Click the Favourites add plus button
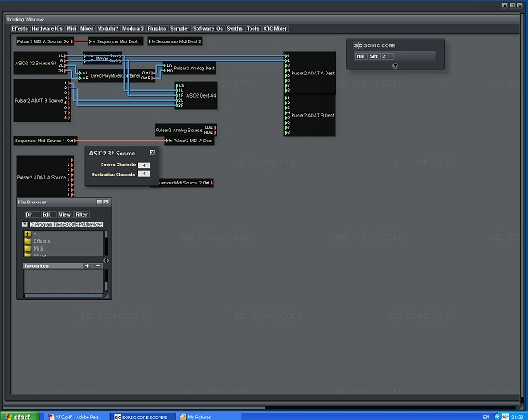This screenshot has width=528, height=420. pyautogui.click(x=87, y=266)
